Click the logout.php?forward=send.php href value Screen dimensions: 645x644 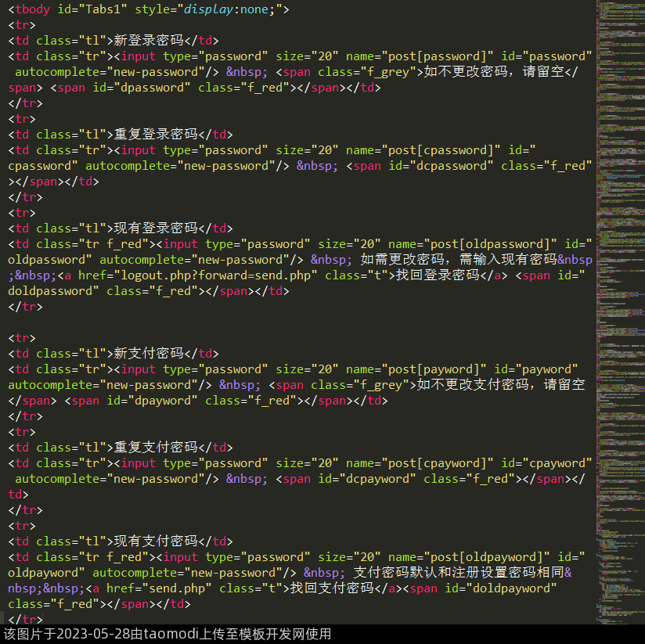pyautogui.click(x=215, y=275)
